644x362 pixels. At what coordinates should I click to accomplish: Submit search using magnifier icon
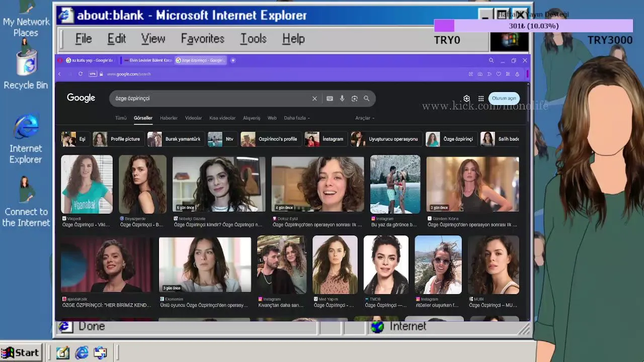(367, 99)
